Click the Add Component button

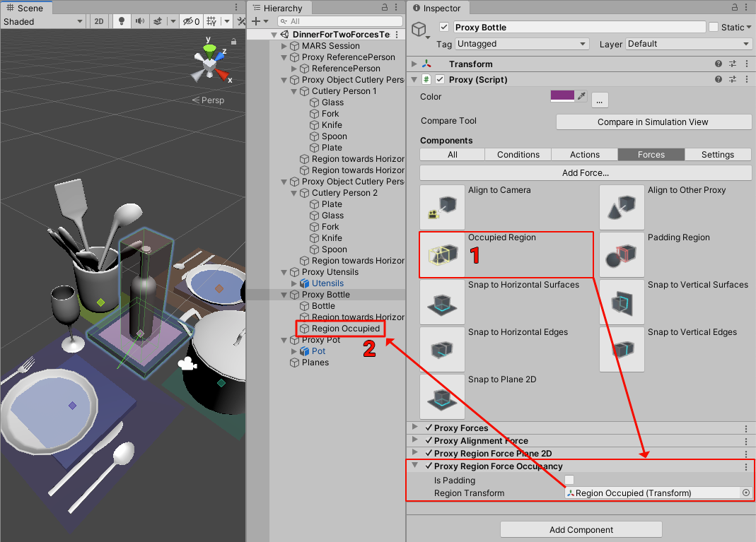(x=581, y=529)
